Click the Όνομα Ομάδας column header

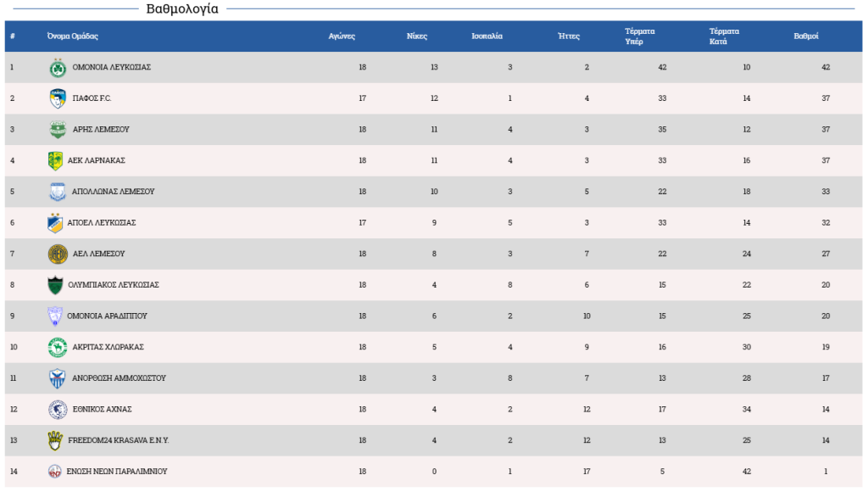73,36
